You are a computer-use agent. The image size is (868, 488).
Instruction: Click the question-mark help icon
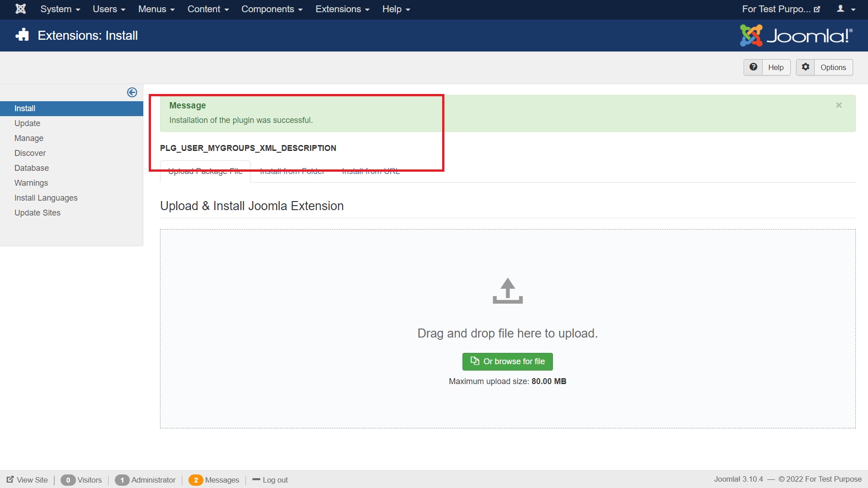(x=753, y=67)
